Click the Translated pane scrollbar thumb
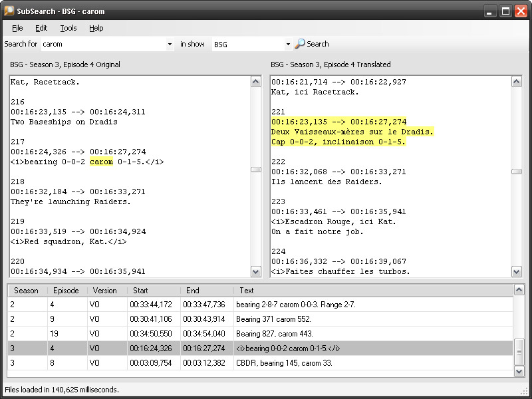The image size is (532, 399). (516, 171)
